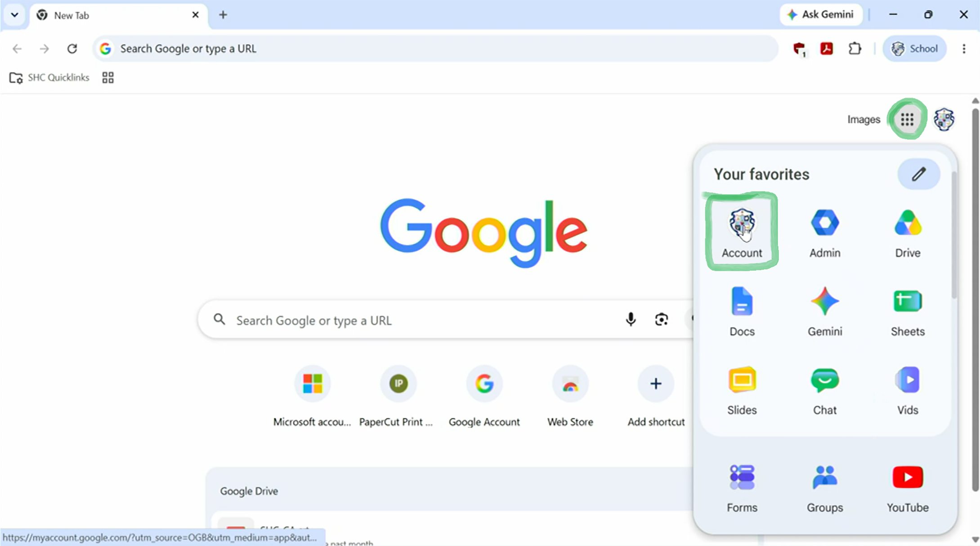Viewport: 980px width, 546px height.
Task: Open the Microsoft account shortcut
Action: pyautogui.click(x=312, y=397)
